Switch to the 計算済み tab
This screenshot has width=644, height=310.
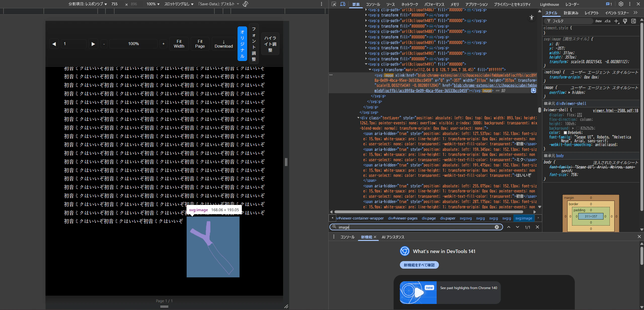[x=571, y=13]
